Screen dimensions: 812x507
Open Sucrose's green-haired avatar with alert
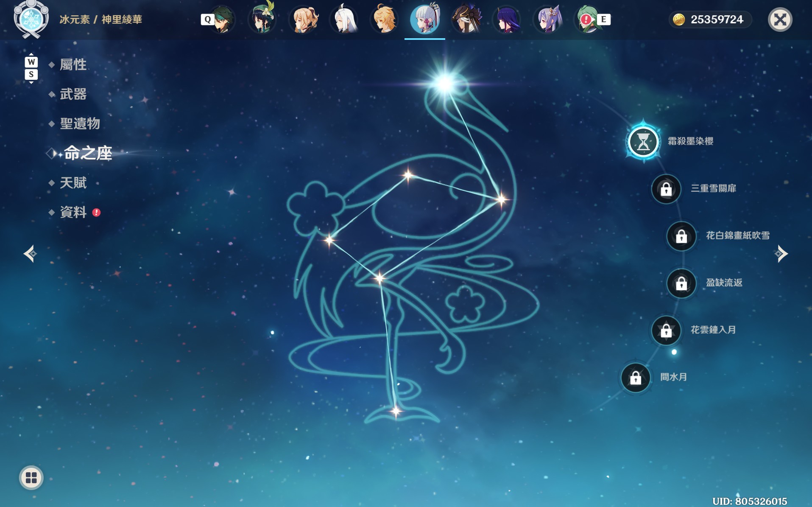click(587, 19)
